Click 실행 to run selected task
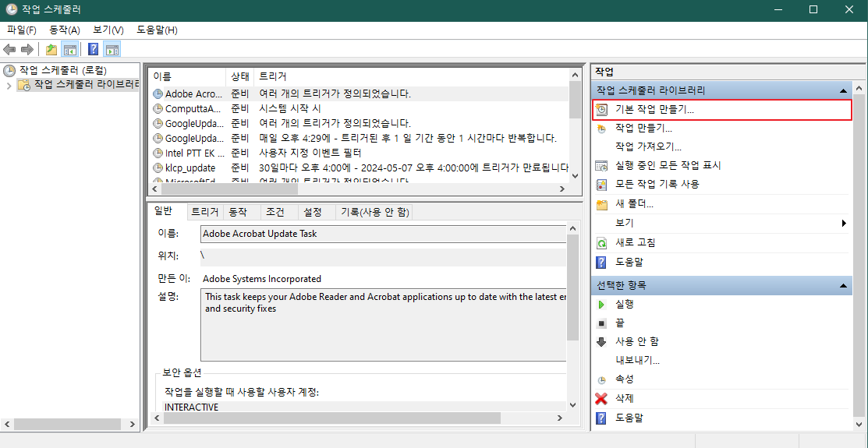 (x=625, y=304)
